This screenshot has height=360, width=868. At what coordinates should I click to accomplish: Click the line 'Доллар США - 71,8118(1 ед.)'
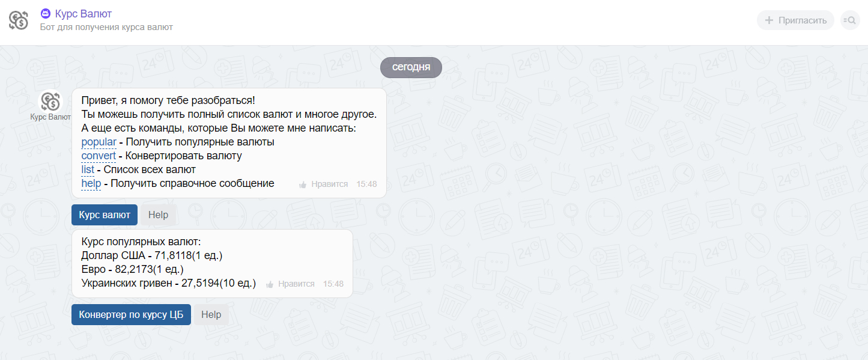152,256
